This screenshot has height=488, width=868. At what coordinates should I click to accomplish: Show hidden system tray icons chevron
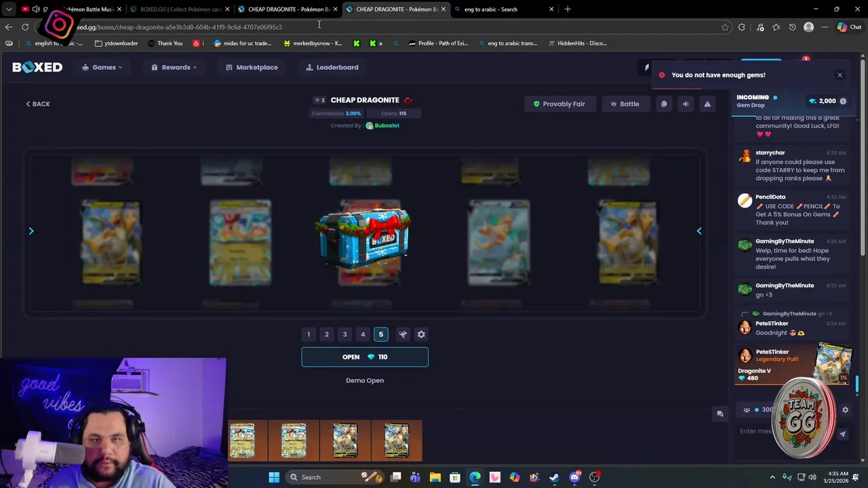772,477
